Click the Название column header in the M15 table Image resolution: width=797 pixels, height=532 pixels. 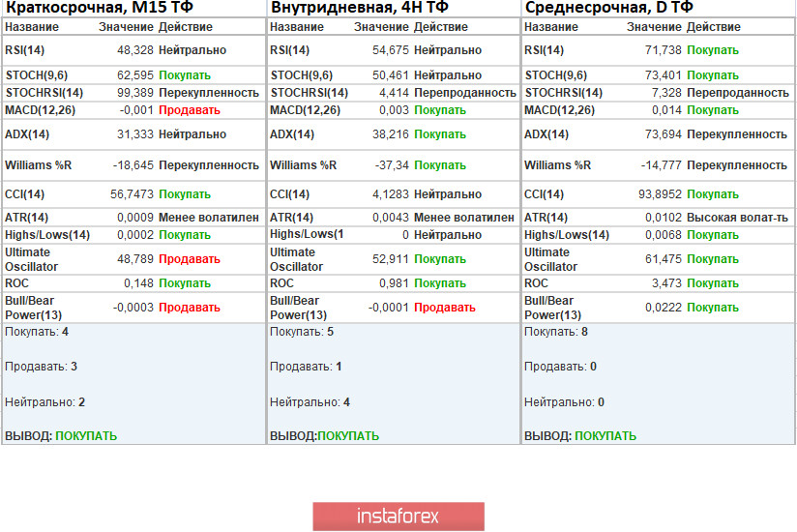[31, 27]
